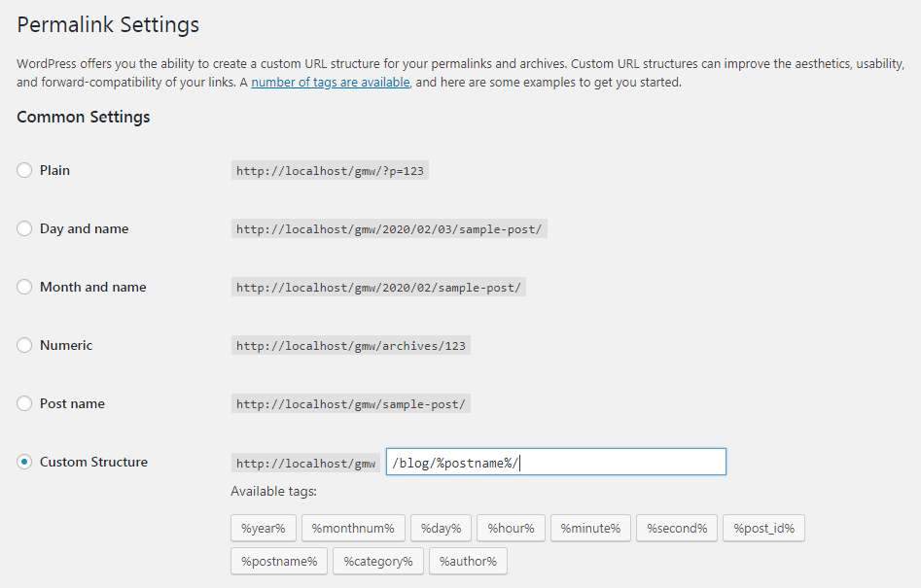Click the Plain example URL code
Image resolution: width=921 pixels, height=588 pixels.
click(x=330, y=170)
